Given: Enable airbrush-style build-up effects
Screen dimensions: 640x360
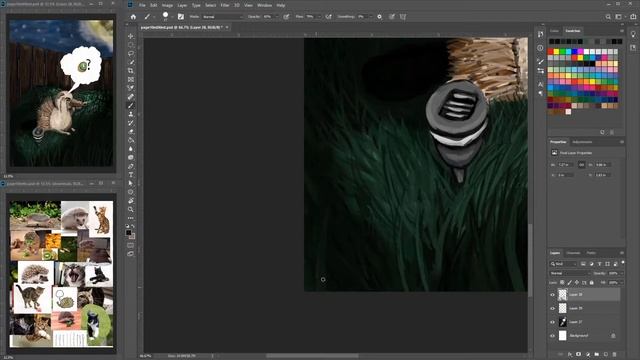Looking at the screenshot, I should tap(329, 17).
